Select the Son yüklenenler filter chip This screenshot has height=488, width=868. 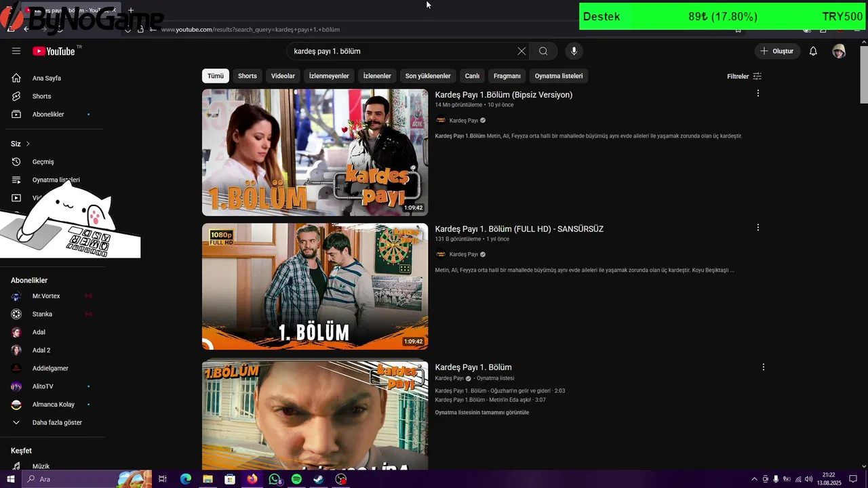[x=428, y=76]
